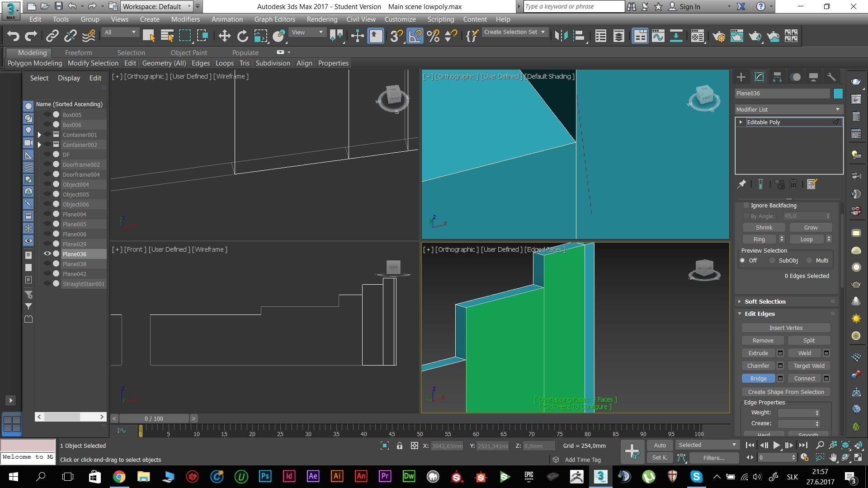Click the Bridge button

pos(758,378)
